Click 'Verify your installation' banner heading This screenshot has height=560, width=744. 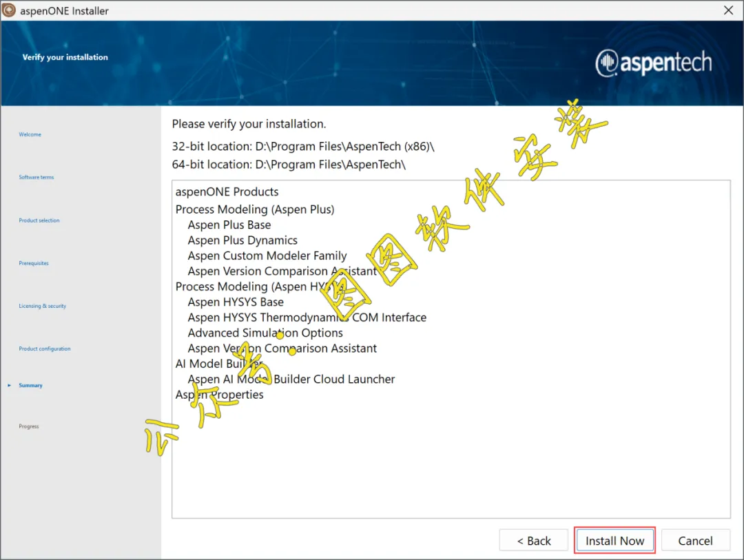65,57
